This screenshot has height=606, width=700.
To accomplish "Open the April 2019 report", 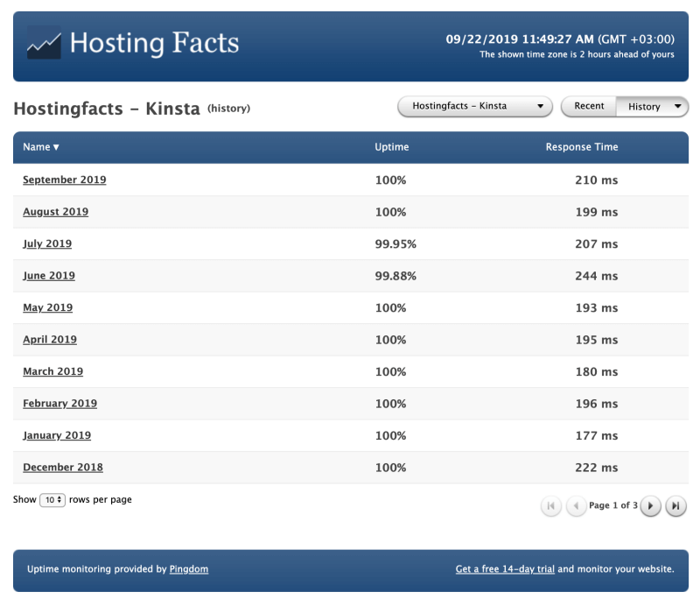I will pyautogui.click(x=50, y=340).
